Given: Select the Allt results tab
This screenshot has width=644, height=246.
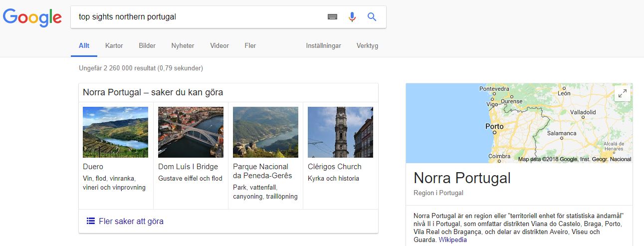Looking at the screenshot, I should click(x=84, y=45).
